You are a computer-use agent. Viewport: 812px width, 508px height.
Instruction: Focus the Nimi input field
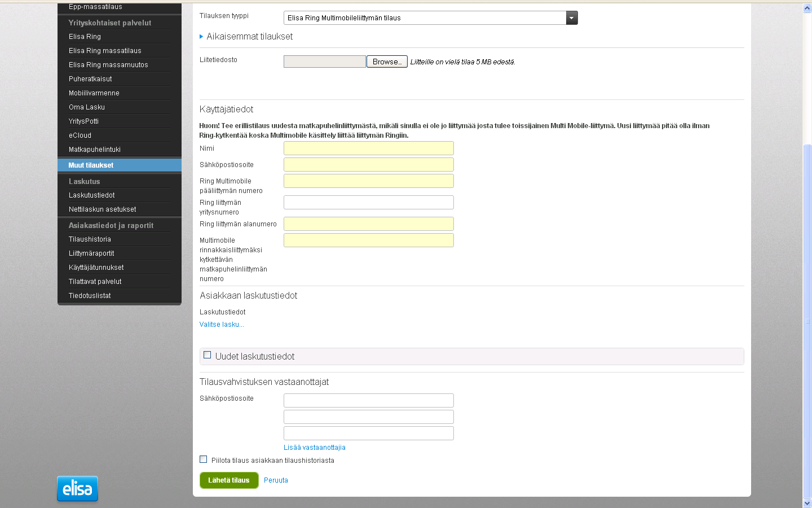[x=369, y=148]
